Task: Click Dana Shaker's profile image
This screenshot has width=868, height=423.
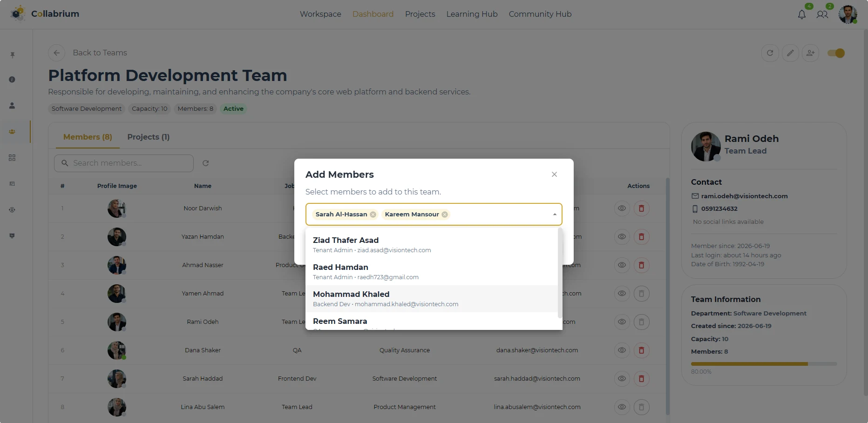Action: click(x=117, y=350)
